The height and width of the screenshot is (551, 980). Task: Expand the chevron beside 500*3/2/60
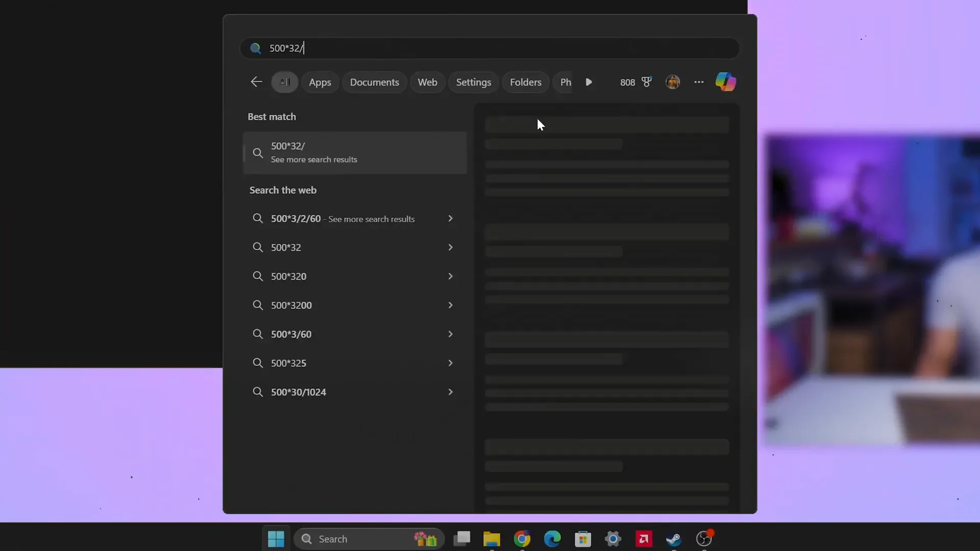450,218
